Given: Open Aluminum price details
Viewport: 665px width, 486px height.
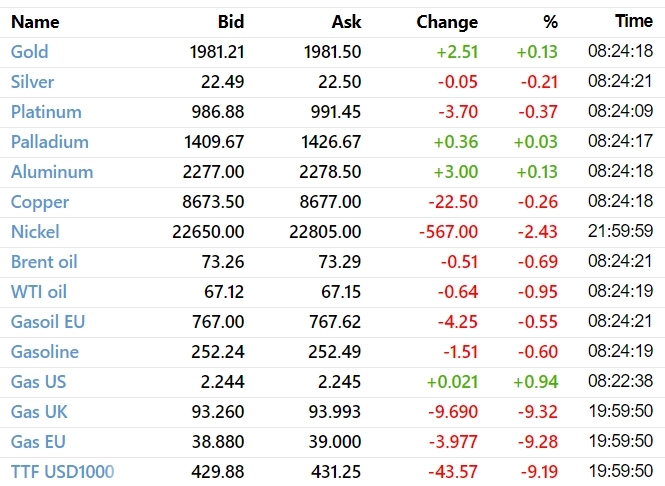Looking at the screenshot, I should 52,172.
